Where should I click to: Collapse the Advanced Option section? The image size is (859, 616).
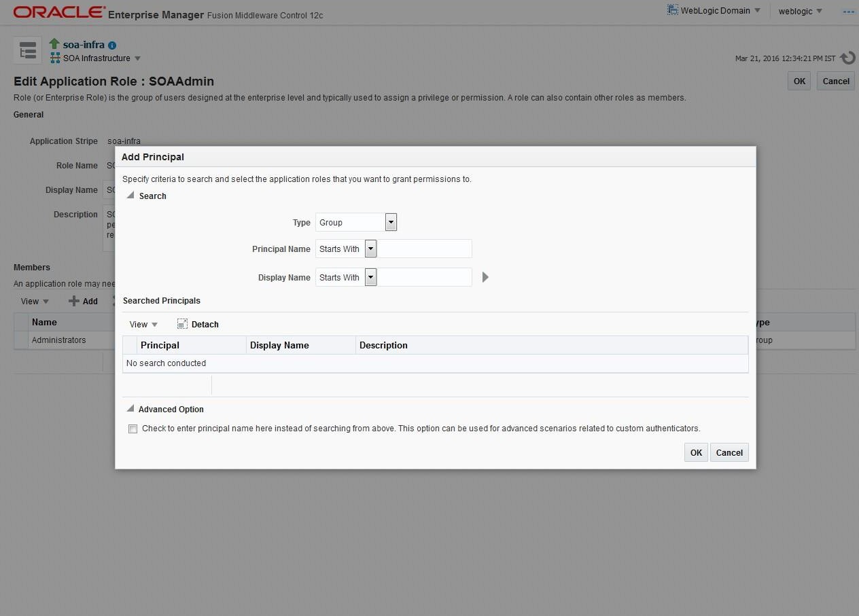click(x=130, y=409)
